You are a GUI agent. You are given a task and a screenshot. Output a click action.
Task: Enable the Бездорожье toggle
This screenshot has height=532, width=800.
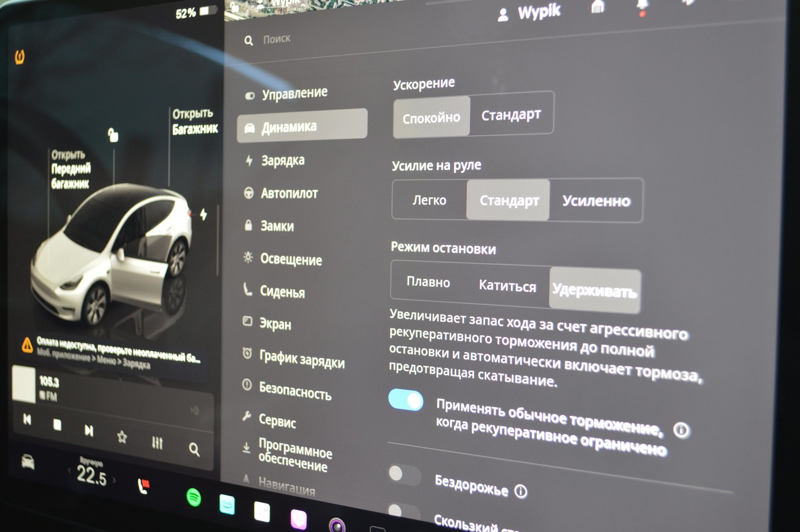coord(404,475)
